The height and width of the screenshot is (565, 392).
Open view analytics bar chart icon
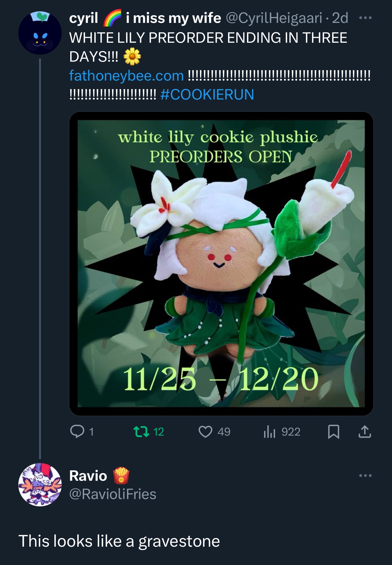pos(269,432)
